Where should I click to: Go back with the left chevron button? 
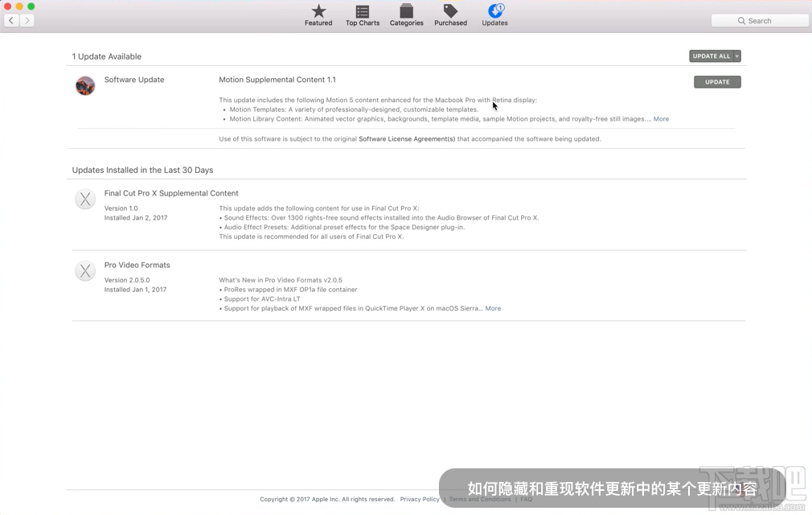pos(11,21)
